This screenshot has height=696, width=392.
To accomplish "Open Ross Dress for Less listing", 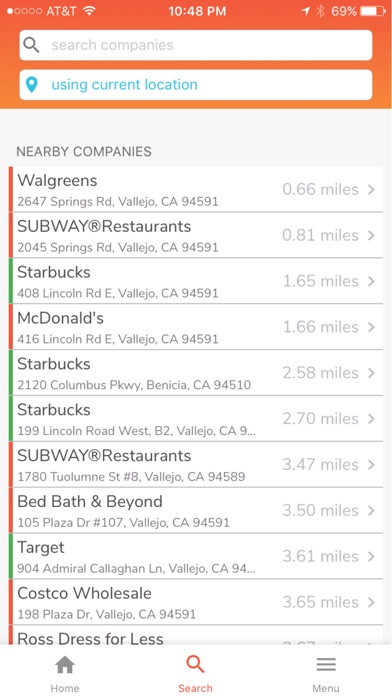I will pyautogui.click(x=196, y=635).
